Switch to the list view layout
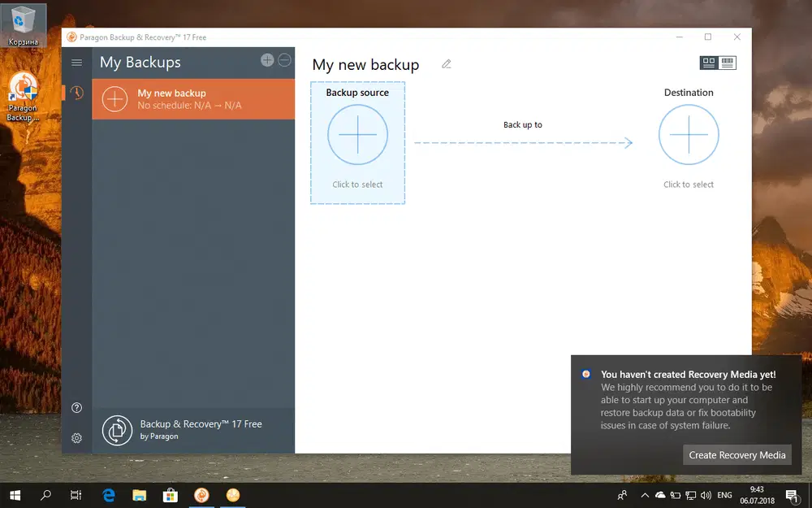812x508 pixels. (x=727, y=63)
